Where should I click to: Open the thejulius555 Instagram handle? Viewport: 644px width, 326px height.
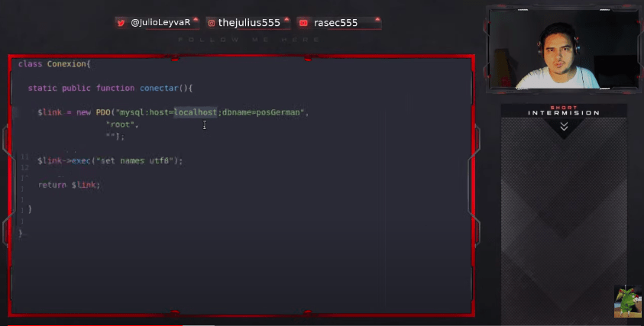click(249, 23)
